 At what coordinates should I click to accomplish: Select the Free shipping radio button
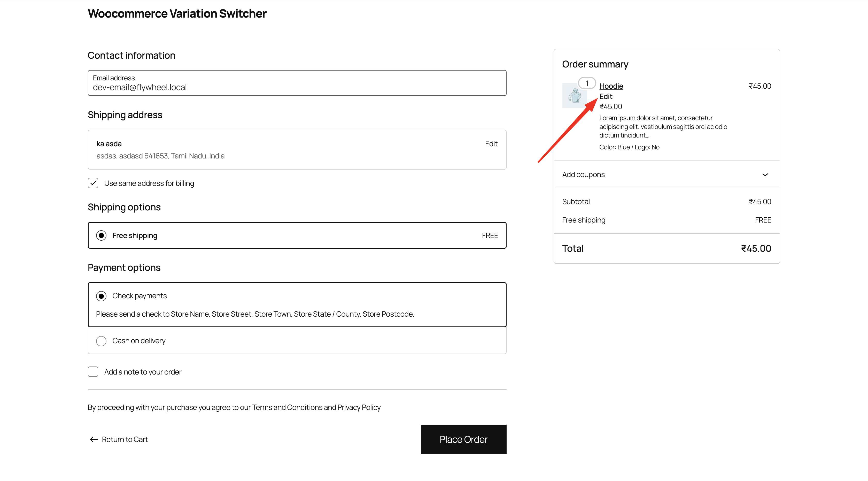(102, 235)
